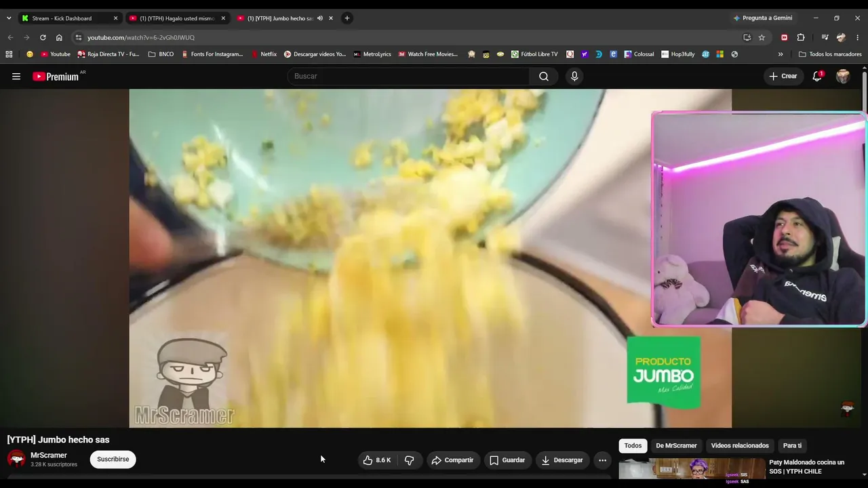868x488 pixels.
Task: Start voice search with the microphone
Action: 574,77
